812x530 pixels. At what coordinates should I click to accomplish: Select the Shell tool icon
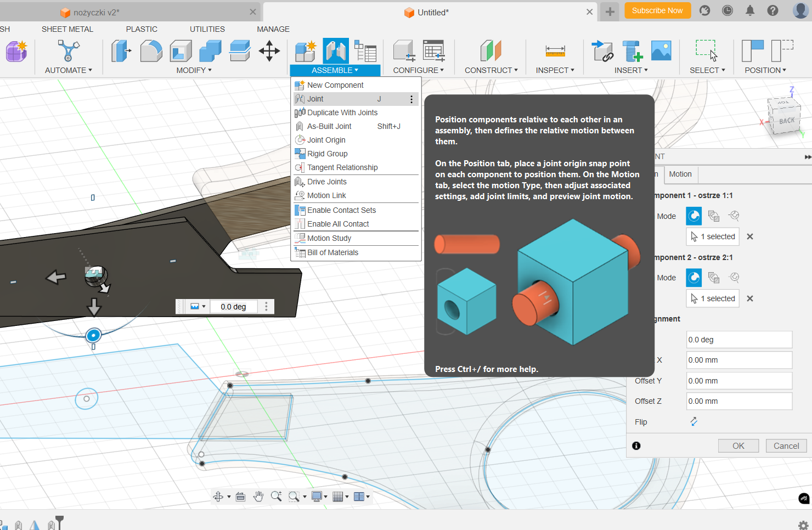181,51
